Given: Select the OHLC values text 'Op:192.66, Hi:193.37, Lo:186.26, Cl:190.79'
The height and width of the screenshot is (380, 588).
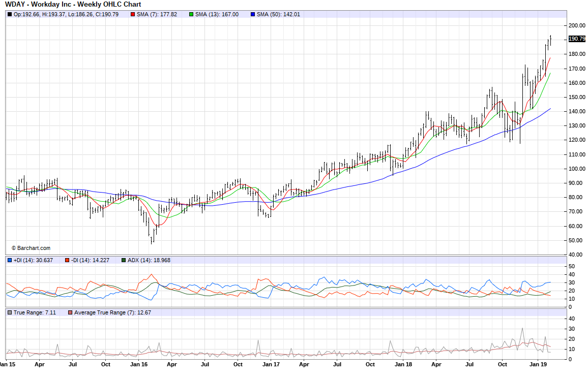Looking at the screenshot, I should pos(66,15).
